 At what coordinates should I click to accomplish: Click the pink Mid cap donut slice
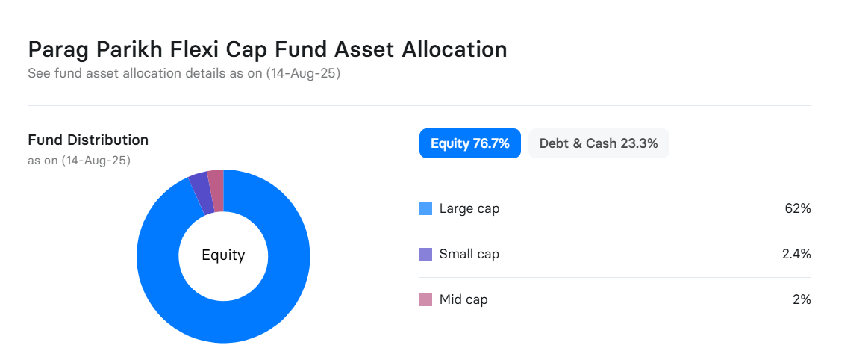(216, 190)
